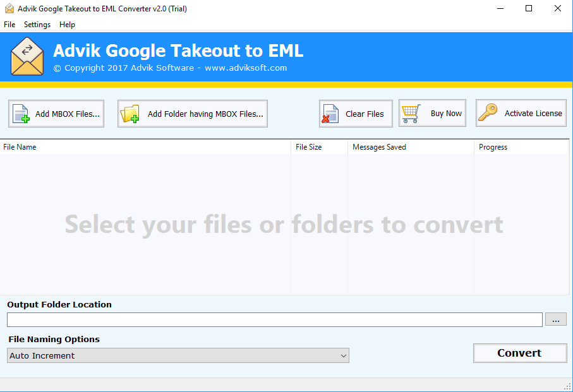Click the Buy Now button text

click(446, 114)
